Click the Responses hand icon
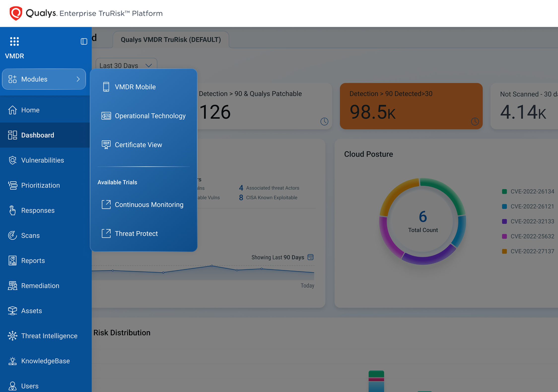 [x=12, y=210]
